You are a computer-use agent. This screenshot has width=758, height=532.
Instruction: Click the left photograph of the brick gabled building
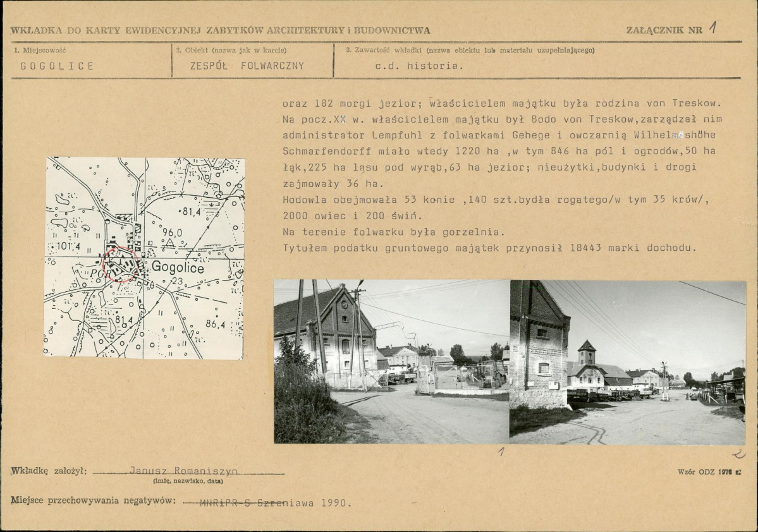[x=391, y=361]
